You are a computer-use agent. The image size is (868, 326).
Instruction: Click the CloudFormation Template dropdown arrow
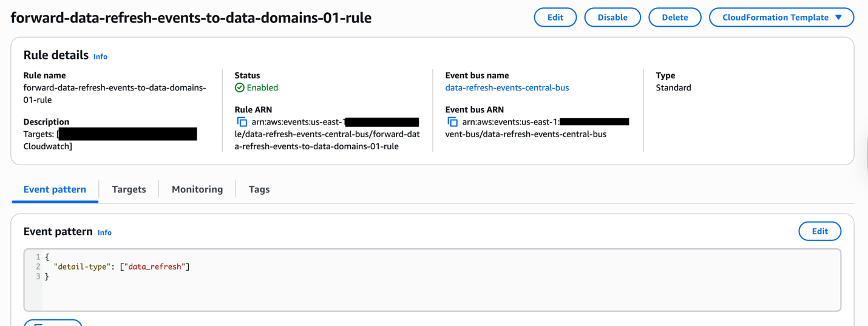838,18
